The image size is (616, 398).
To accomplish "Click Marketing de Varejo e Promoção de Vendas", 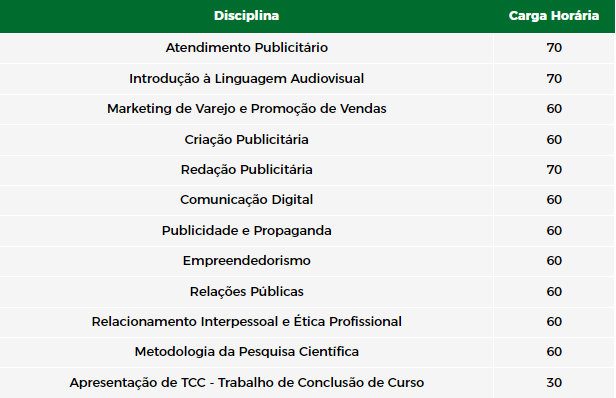I will click(247, 109).
